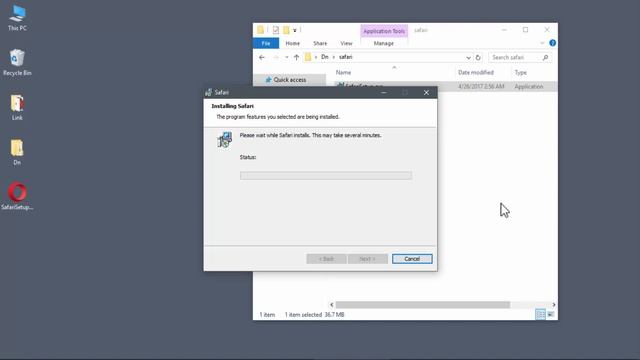Screen dimensions: 640x360
Task: Sort files by Date modified column
Action: pos(476,73)
